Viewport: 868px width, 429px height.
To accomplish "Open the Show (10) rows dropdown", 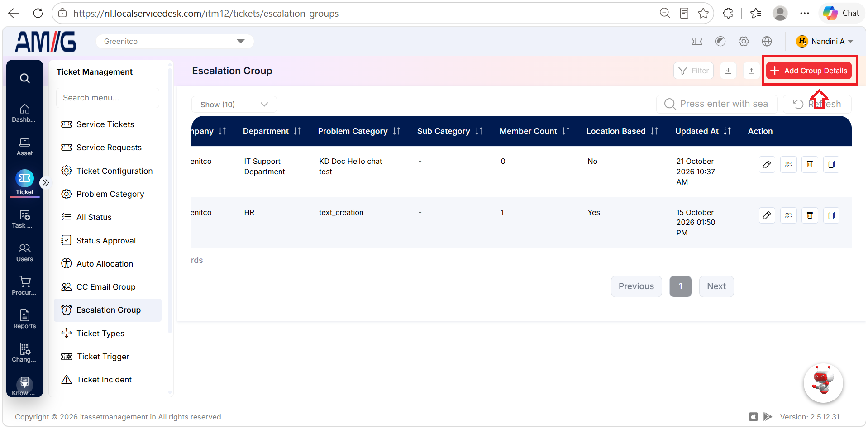I will tap(234, 105).
